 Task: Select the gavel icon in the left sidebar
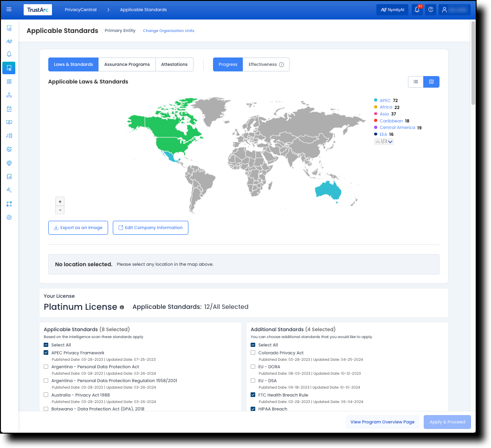tap(9, 190)
